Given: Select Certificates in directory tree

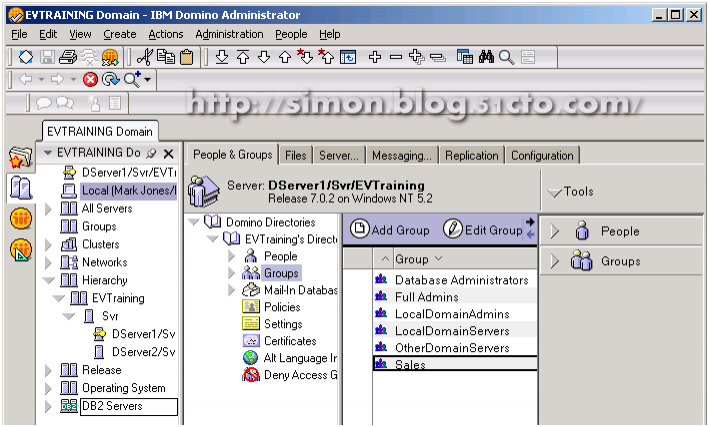Looking at the screenshot, I should tap(290, 341).
